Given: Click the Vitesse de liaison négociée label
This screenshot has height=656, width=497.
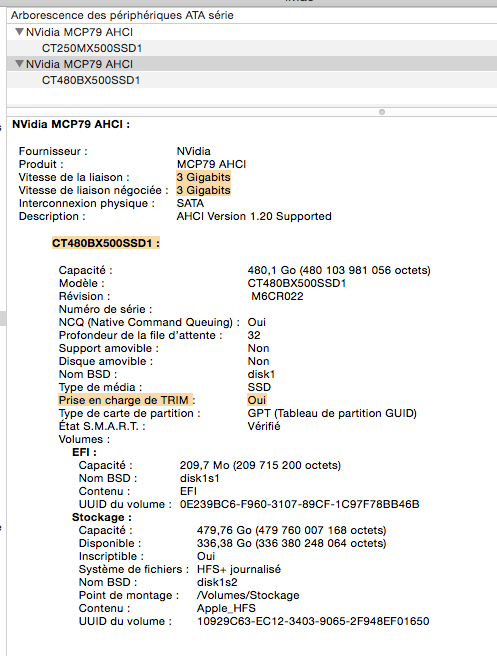Looking at the screenshot, I should coord(93,190).
